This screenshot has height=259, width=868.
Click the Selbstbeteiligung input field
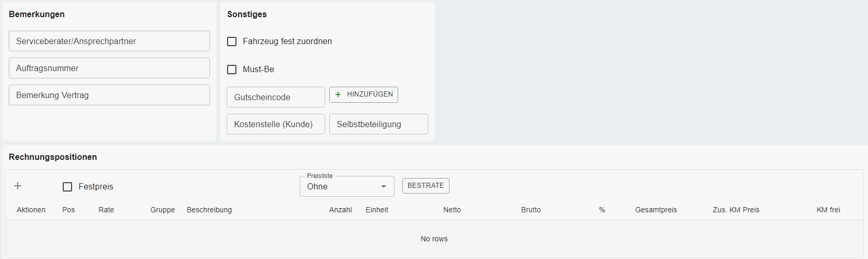(x=378, y=124)
